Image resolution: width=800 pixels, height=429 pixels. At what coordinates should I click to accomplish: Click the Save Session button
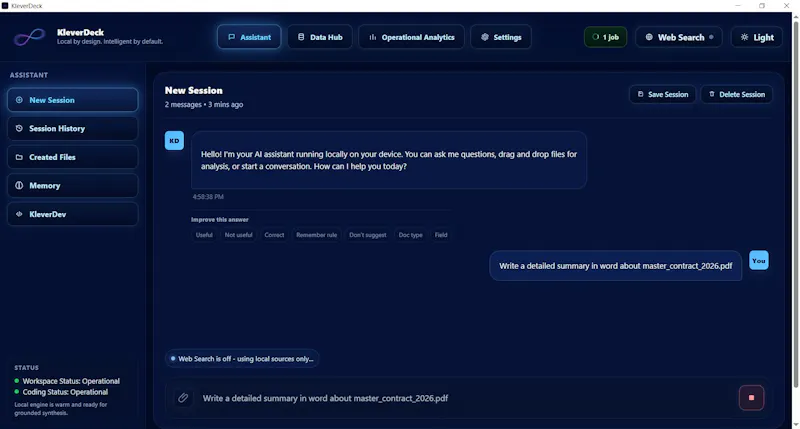coord(662,94)
